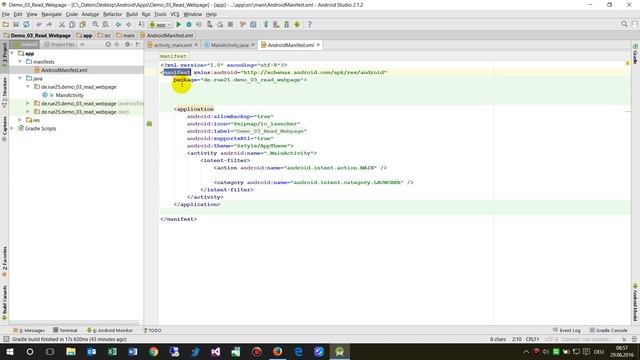Click the Forward navigation arrow
This screenshot has width=640, height=360.
click(128, 24)
